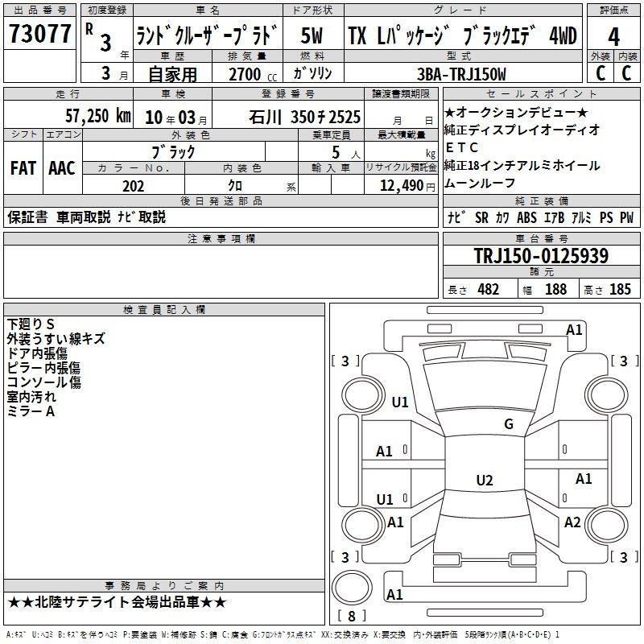Click the interior color クロ

tap(235, 186)
